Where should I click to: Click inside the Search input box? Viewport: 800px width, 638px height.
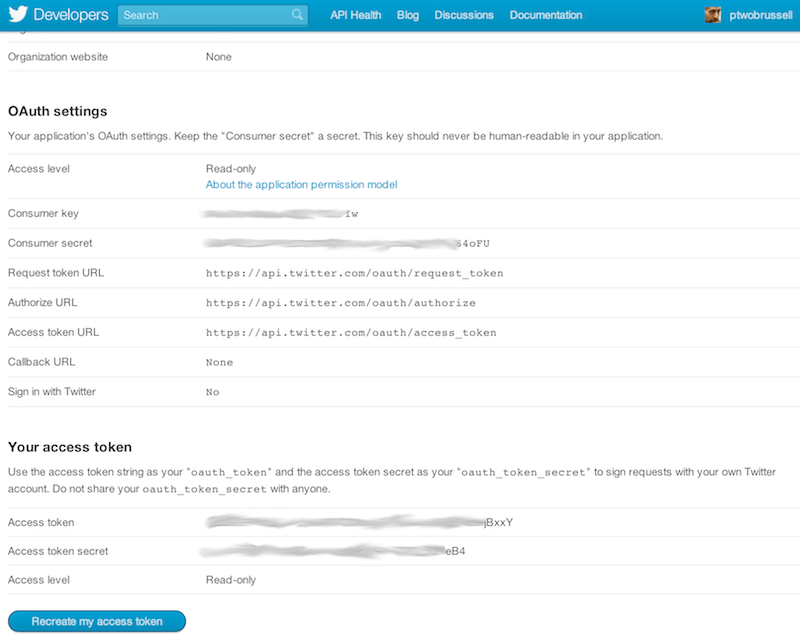[x=200, y=15]
